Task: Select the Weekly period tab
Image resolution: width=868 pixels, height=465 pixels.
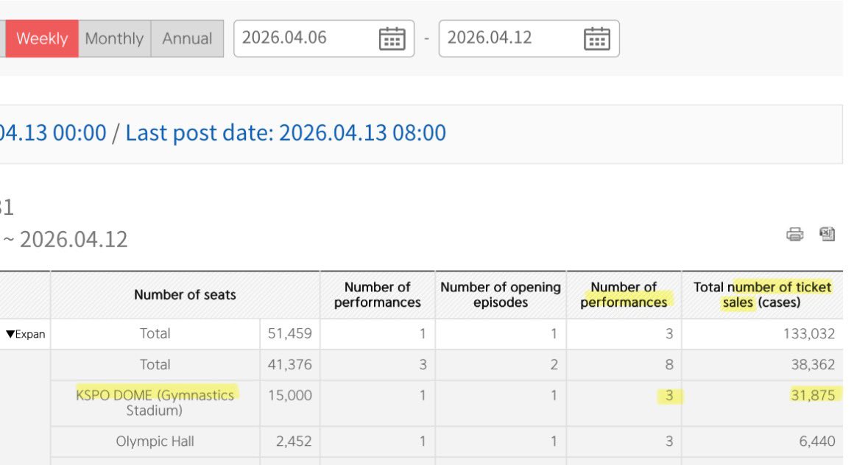Action: 42,39
